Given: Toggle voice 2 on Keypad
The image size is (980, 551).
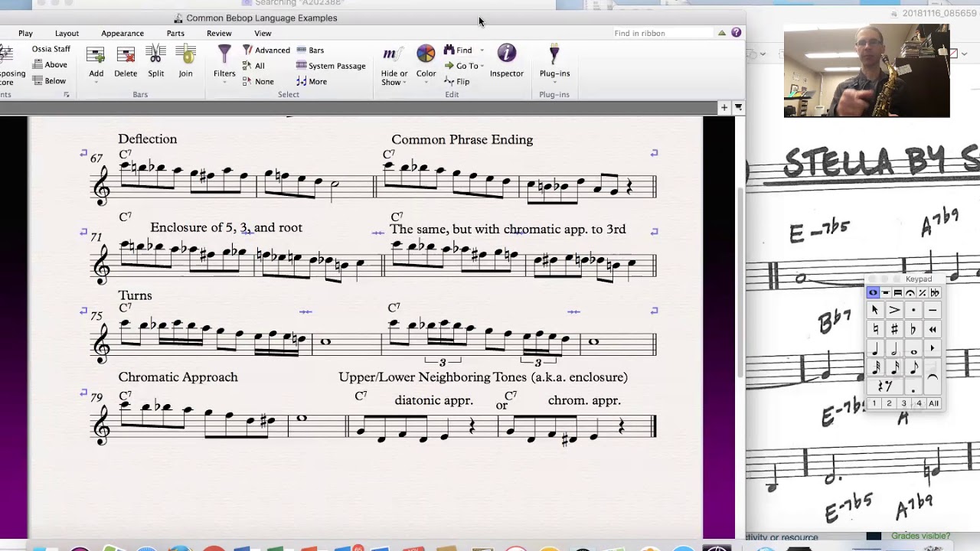Looking at the screenshot, I should click(889, 403).
